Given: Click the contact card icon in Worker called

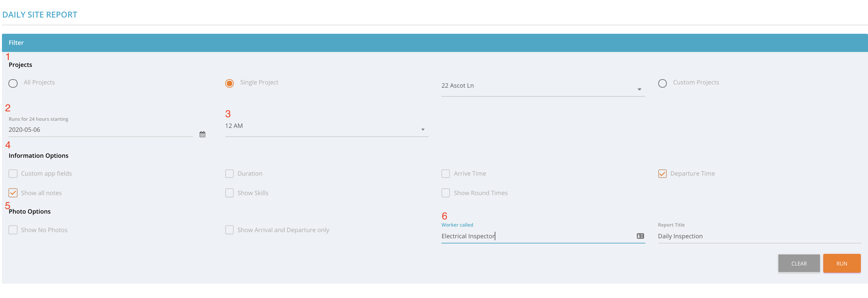Looking at the screenshot, I should pyautogui.click(x=640, y=236).
